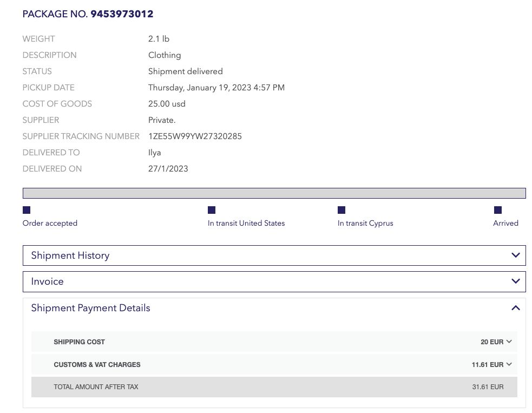532x413 pixels.
Task: Click the Shipment History heading text
Action: pyautogui.click(x=70, y=255)
